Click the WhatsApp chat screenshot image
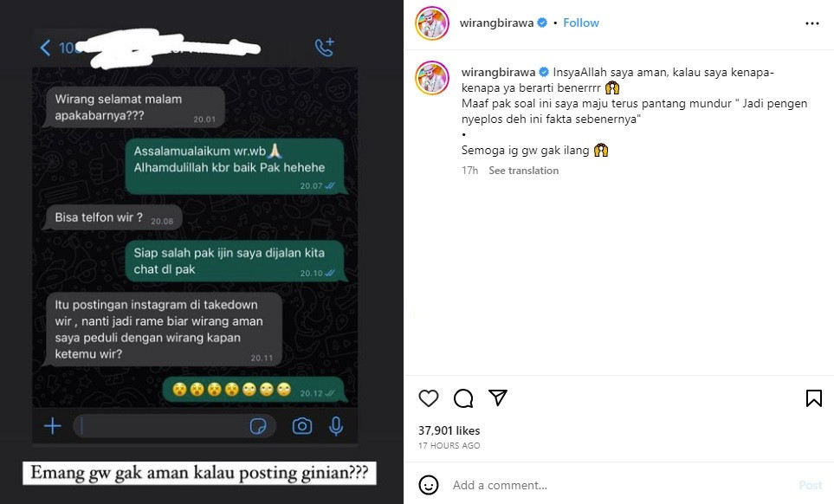This screenshot has width=834, height=504. point(202,252)
